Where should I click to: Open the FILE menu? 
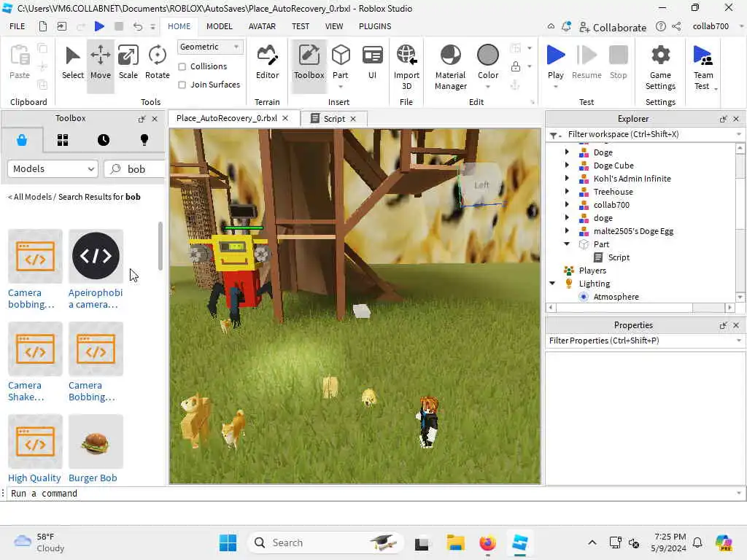click(x=18, y=26)
